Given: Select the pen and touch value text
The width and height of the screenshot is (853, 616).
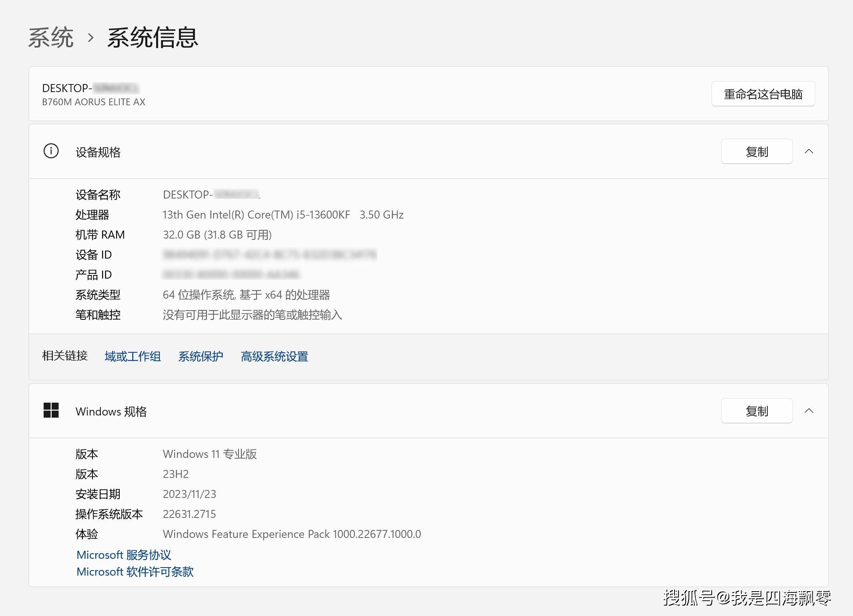Looking at the screenshot, I should pos(252,315).
